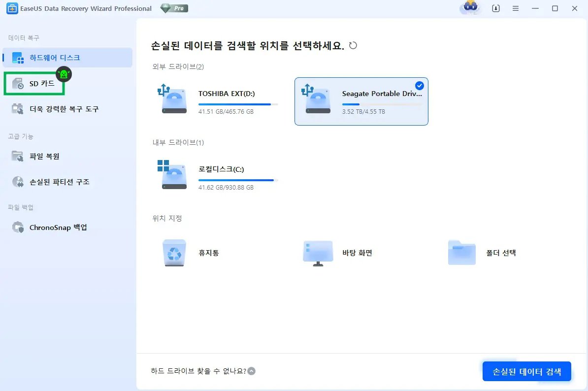Click the EaseUS app logo icon

click(x=12, y=8)
